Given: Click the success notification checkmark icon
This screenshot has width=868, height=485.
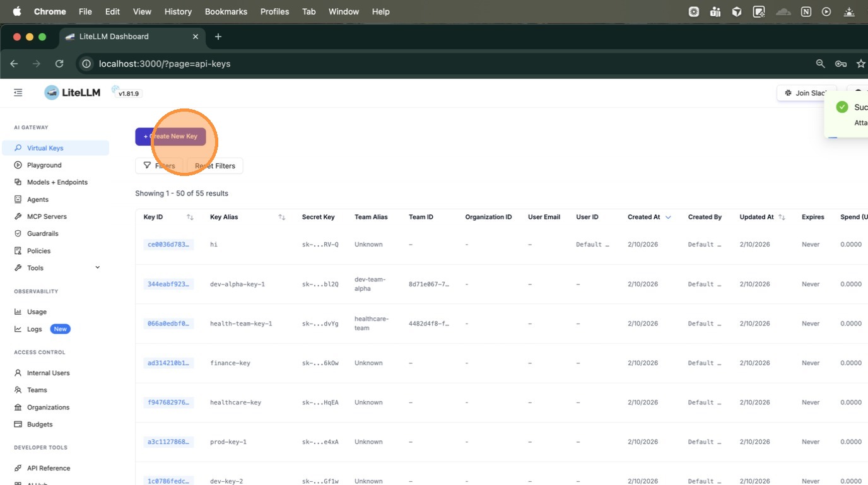Looking at the screenshot, I should [x=842, y=107].
